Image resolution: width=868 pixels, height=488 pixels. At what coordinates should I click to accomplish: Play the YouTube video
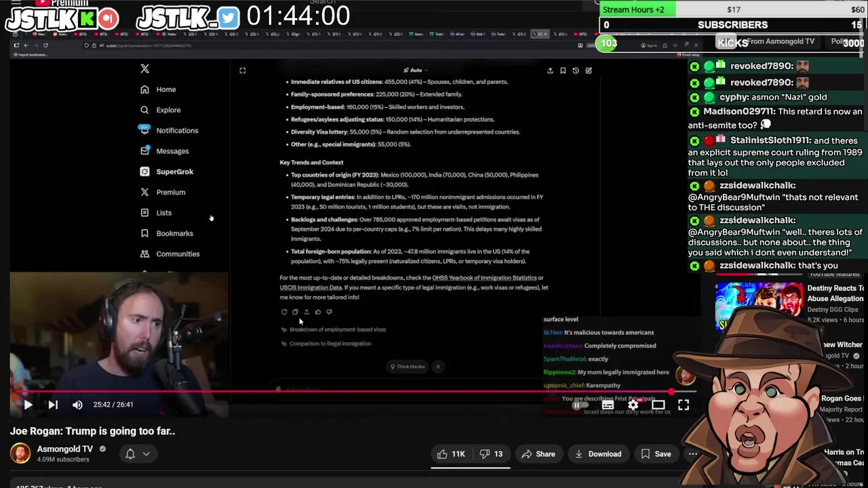(x=28, y=405)
